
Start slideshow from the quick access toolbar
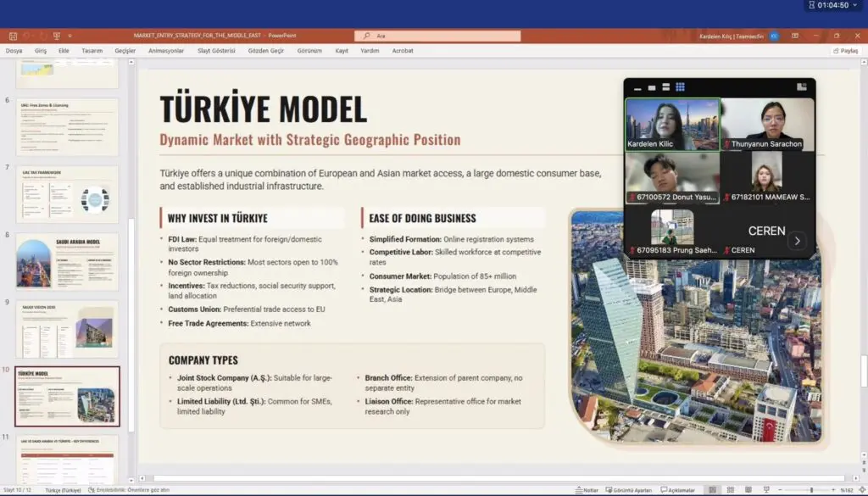pyautogui.click(x=57, y=36)
